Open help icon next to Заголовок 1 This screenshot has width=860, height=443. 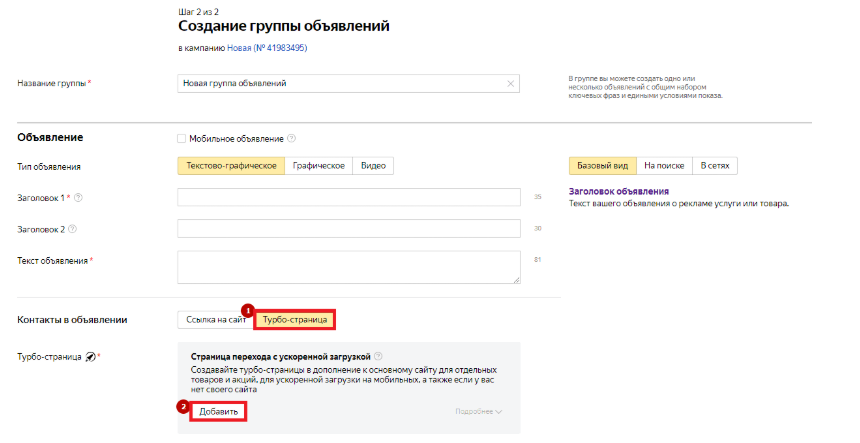78,198
